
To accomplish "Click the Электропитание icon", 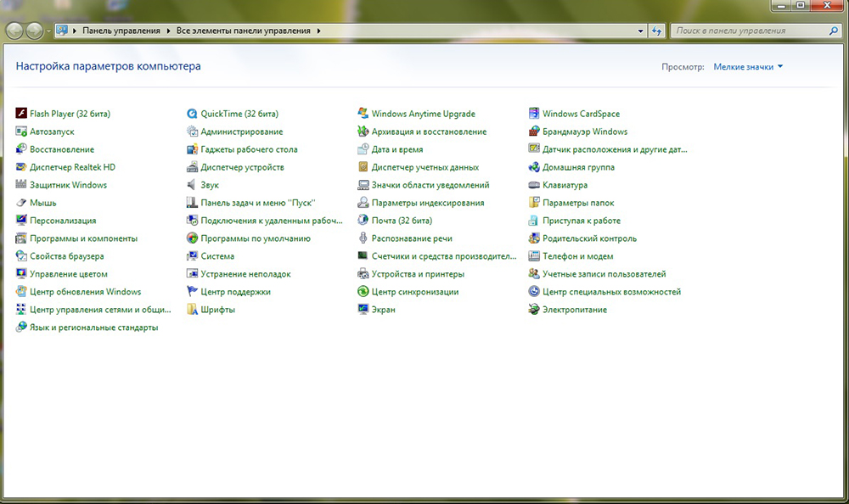I will click(x=534, y=309).
